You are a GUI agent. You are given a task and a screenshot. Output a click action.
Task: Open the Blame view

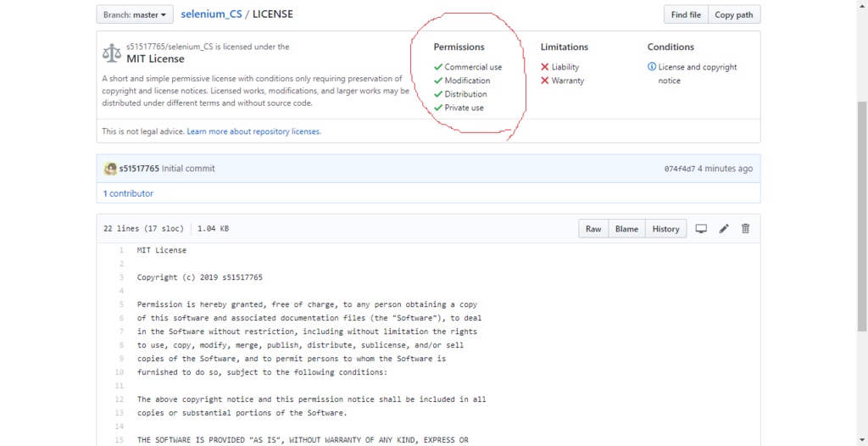626,229
